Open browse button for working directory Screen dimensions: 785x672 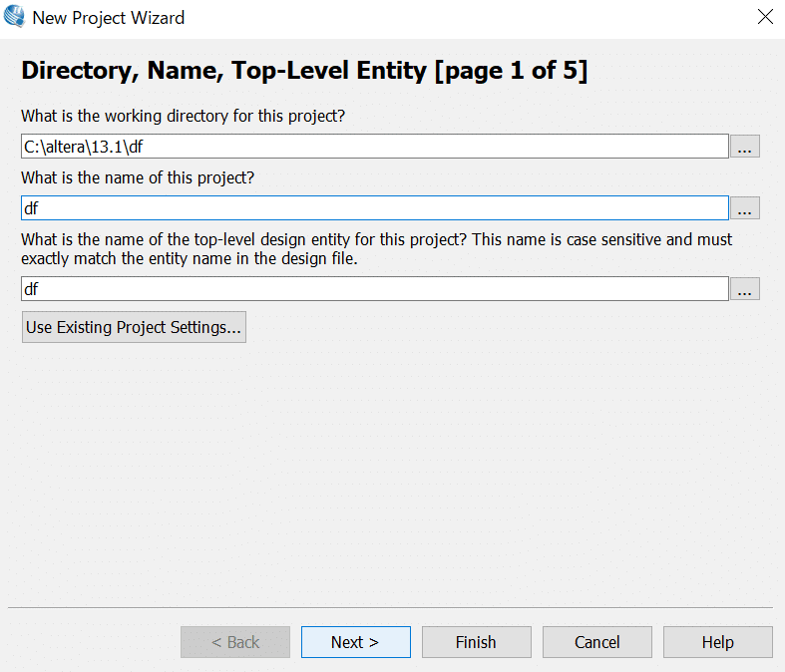[x=744, y=147]
